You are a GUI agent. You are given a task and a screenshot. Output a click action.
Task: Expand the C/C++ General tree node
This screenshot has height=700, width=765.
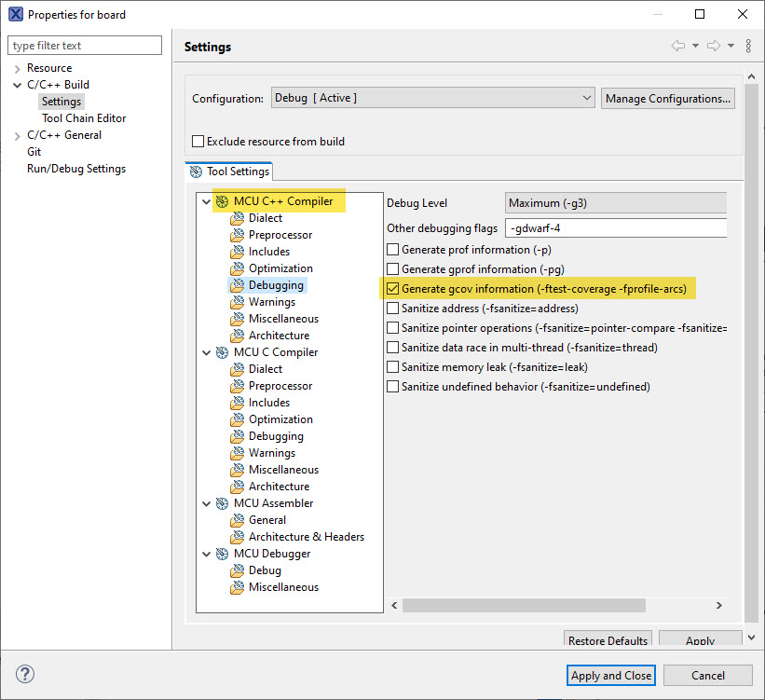click(17, 135)
